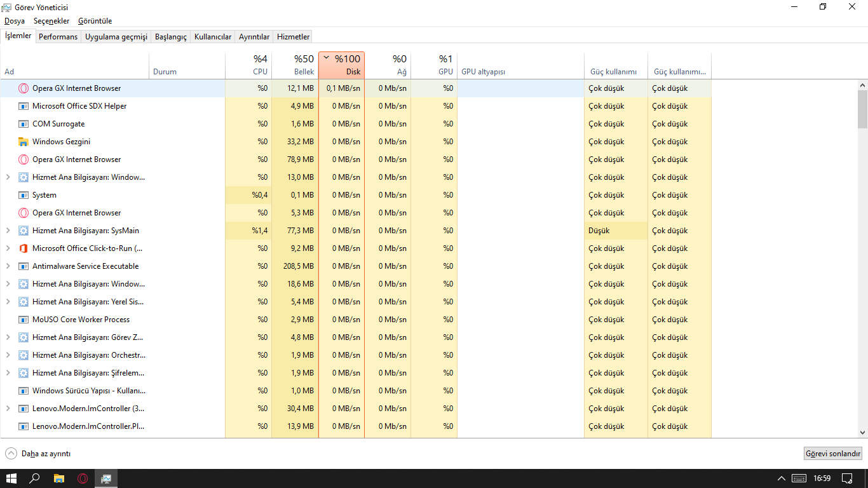
Task: Click the Görevi sonlandır button
Action: pos(833,454)
